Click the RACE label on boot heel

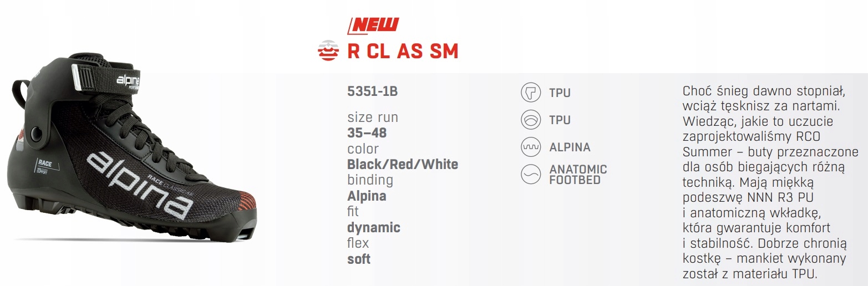(x=44, y=163)
